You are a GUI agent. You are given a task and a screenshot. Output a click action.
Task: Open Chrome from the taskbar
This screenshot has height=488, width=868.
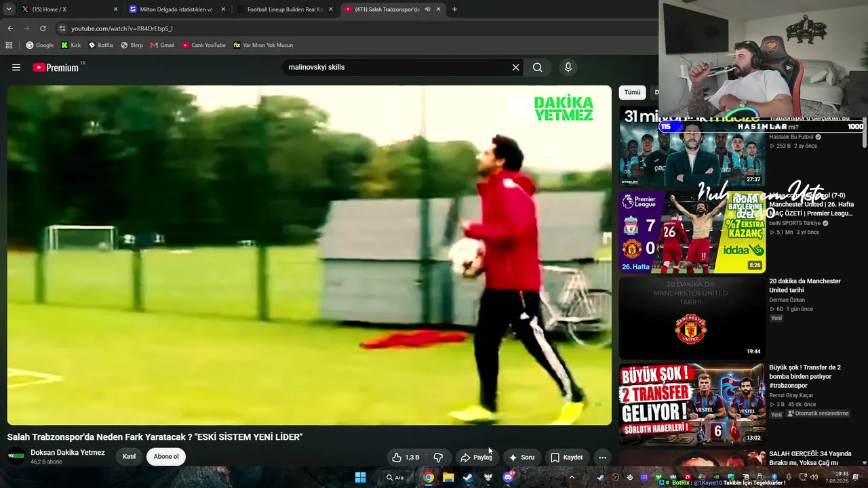tap(429, 477)
